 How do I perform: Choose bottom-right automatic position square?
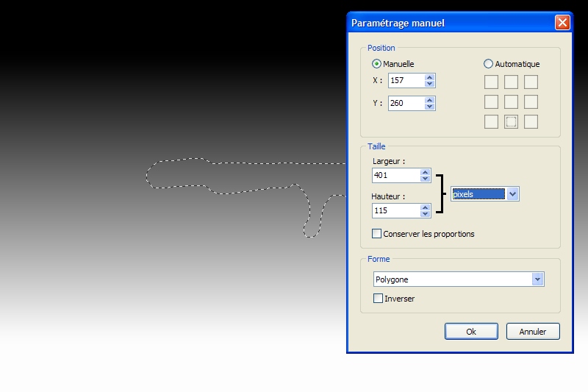point(531,122)
